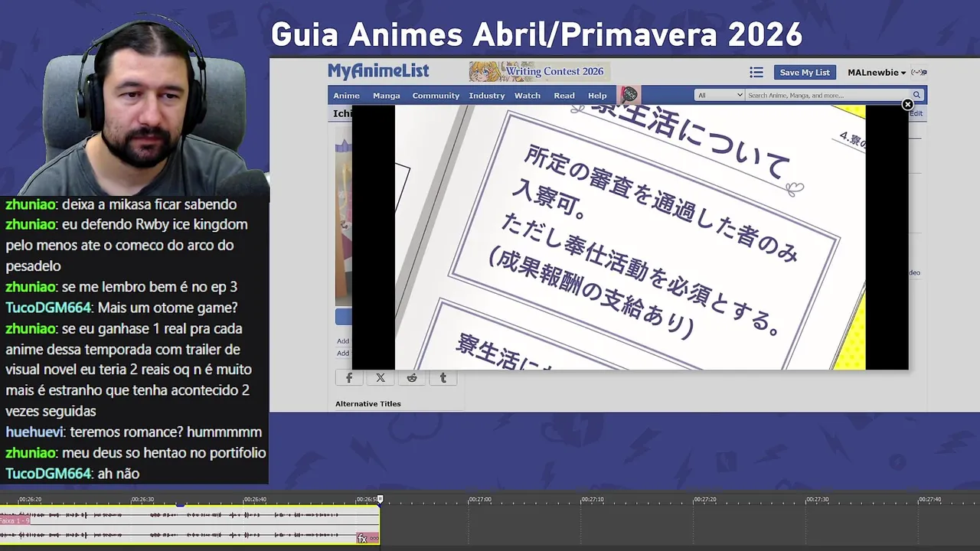
Task: Click the fx icon on audio clip
Action: (x=362, y=539)
